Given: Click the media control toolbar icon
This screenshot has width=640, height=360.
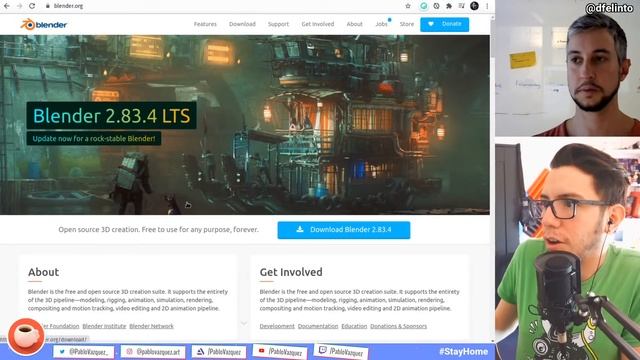Looking at the screenshot, I should pyautogui.click(x=461, y=6).
